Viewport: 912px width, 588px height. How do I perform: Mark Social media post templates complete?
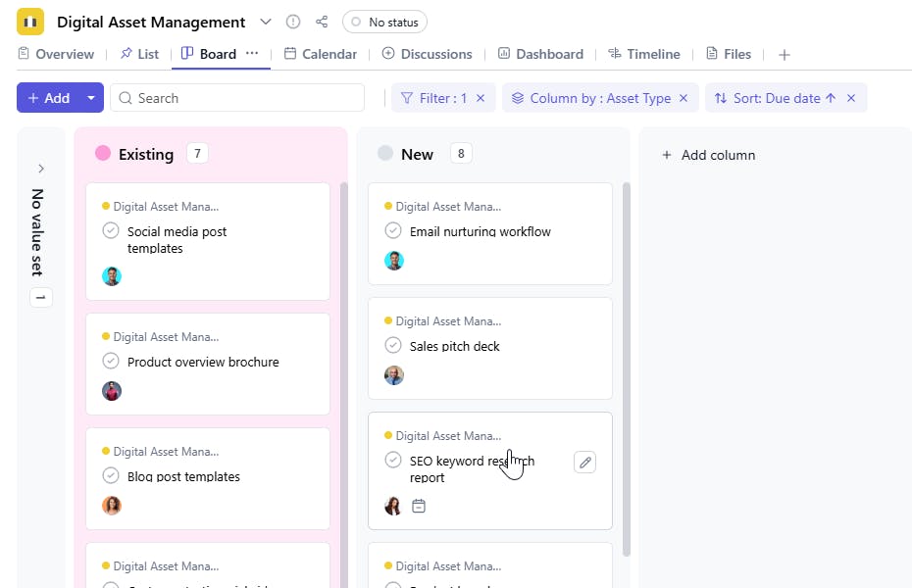(x=111, y=231)
